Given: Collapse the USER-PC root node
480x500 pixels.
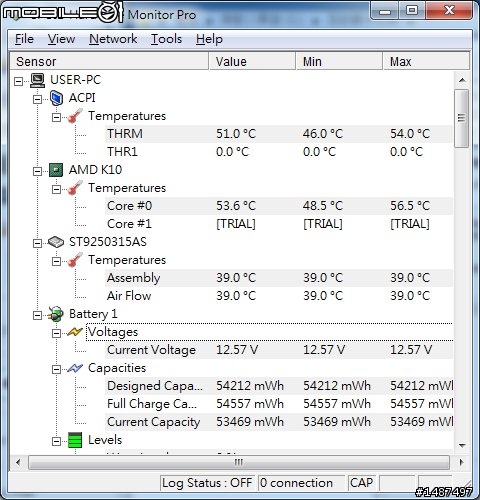Looking at the screenshot, I should [x=19, y=81].
